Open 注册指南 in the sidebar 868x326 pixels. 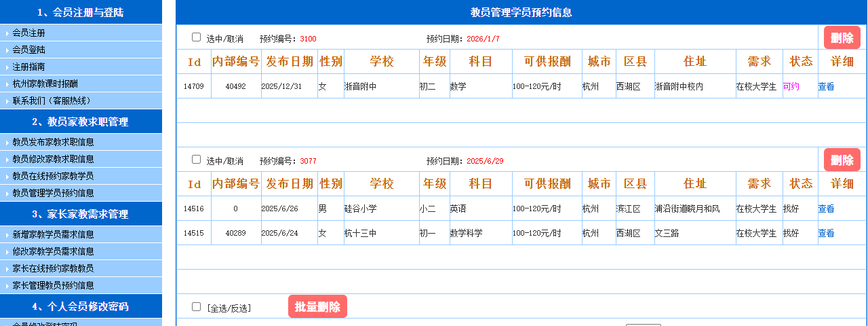pyautogui.click(x=29, y=67)
